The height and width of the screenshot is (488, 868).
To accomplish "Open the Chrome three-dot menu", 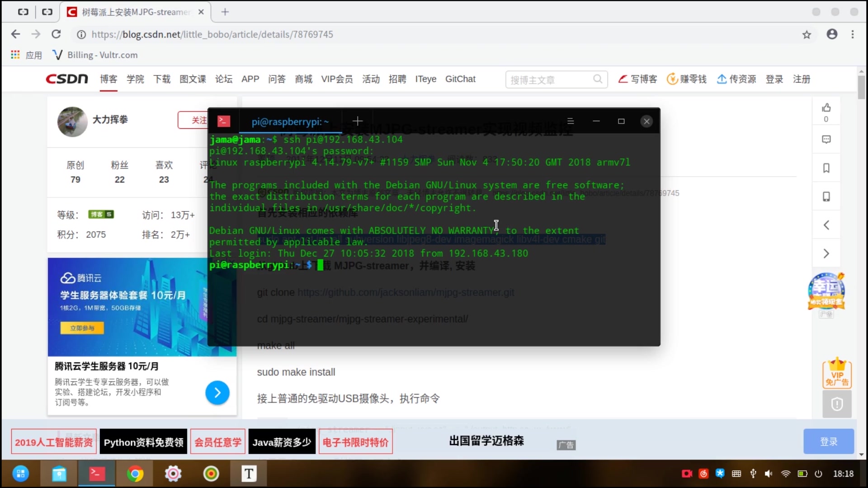I will pyautogui.click(x=853, y=34).
